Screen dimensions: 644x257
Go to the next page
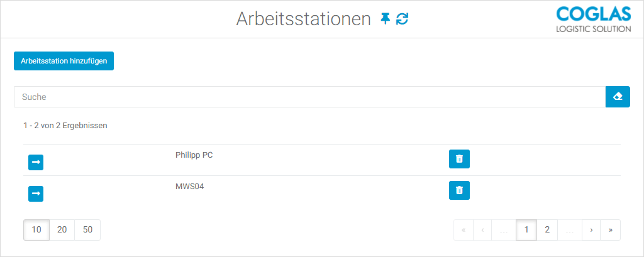pyautogui.click(x=591, y=230)
